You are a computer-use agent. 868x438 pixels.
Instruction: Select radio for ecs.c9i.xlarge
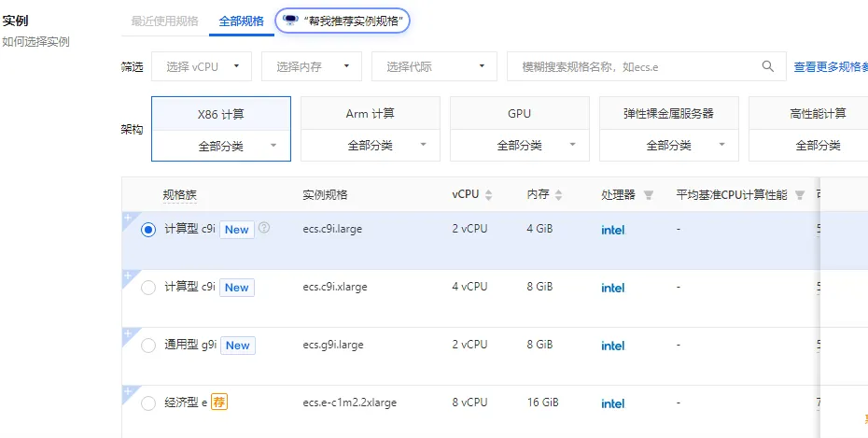point(148,288)
